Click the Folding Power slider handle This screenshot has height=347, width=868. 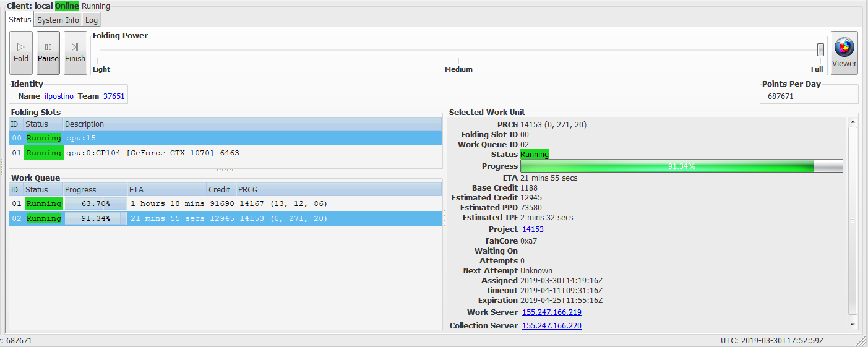pyautogui.click(x=820, y=49)
